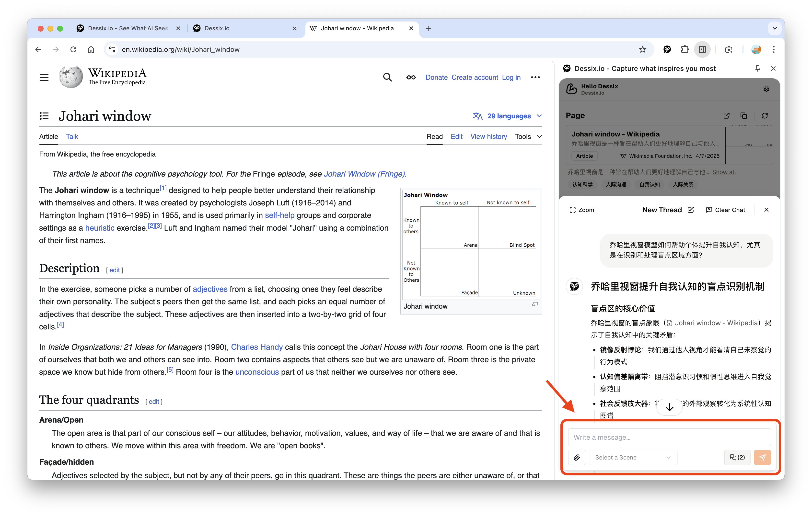Open the Charles Handy link
This screenshot has width=812, height=516.
click(x=257, y=347)
